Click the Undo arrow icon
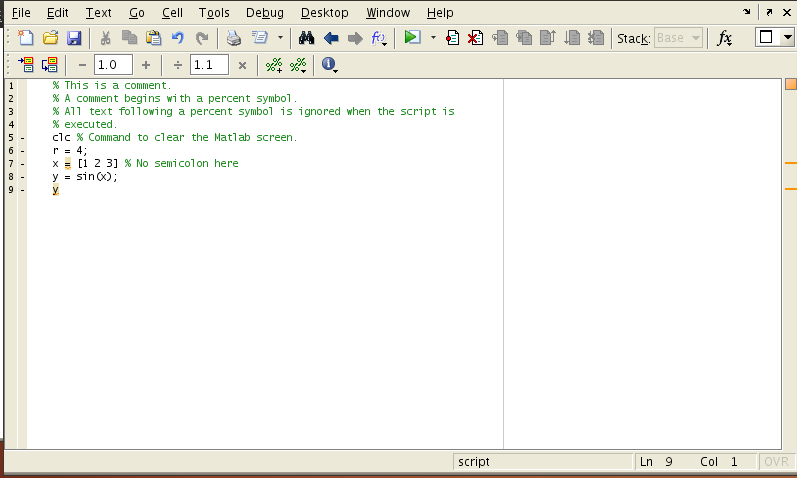The width and height of the screenshot is (797, 478). pos(178,38)
